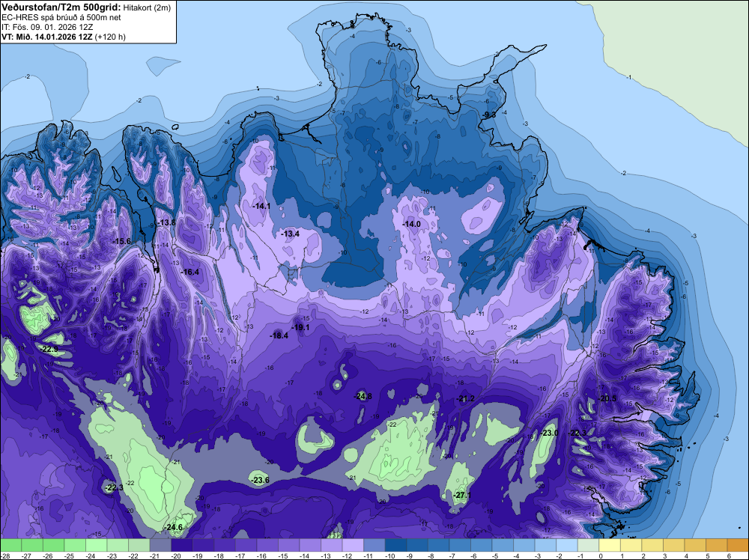This screenshot has height=560, width=749.
Task: Click the yellow 2 legend swatch
Action: tap(652, 545)
